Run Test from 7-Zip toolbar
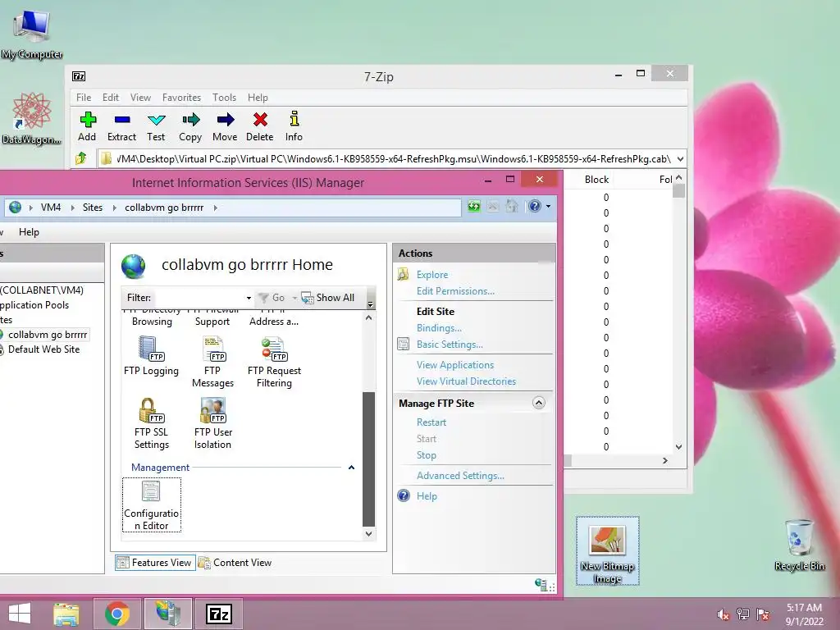 [156, 126]
